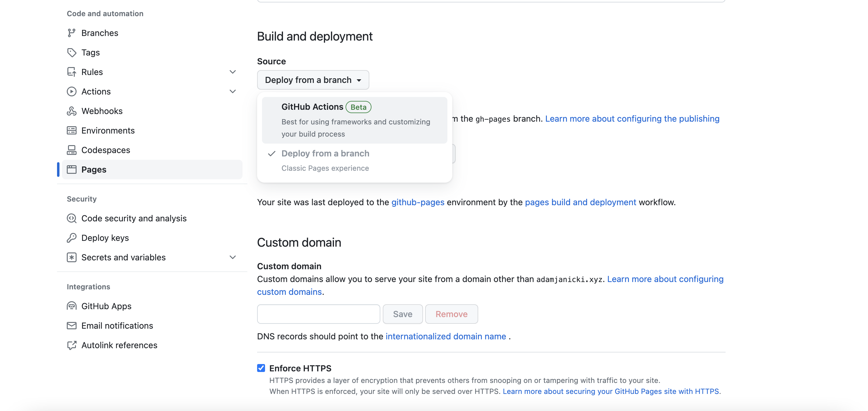
Task: Click the Environments server icon
Action: (71, 131)
